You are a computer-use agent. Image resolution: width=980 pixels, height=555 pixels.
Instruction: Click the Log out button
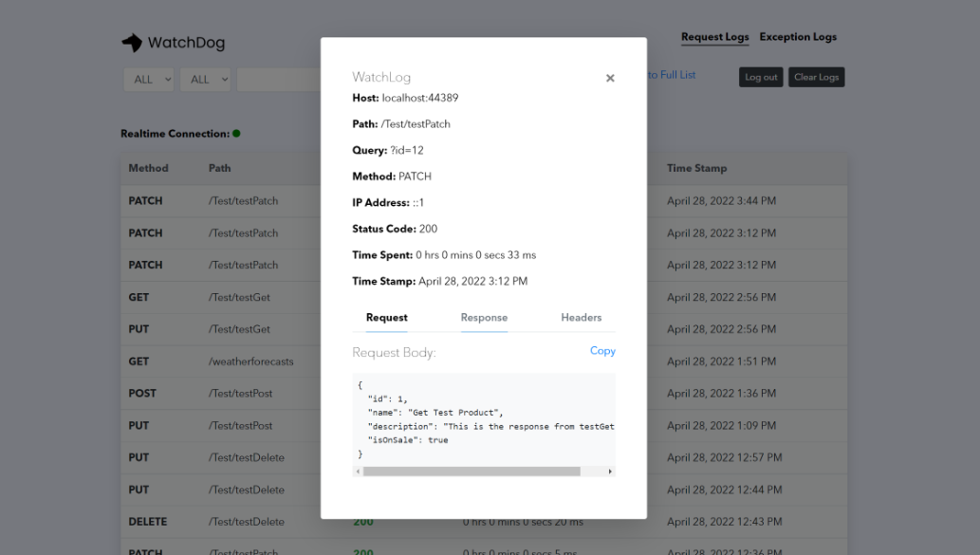click(761, 77)
